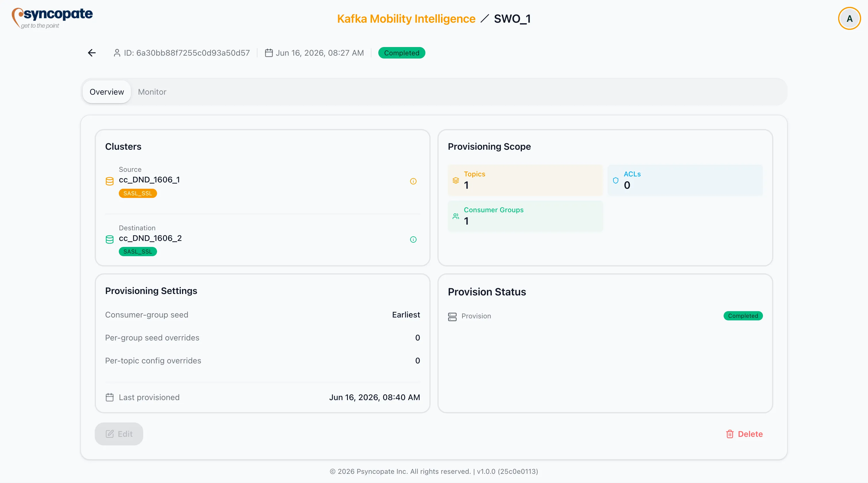868x483 pixels.
Task: Click the Last provisioned calendar icon
Action: pyautogui.click(x=110, y=398)
